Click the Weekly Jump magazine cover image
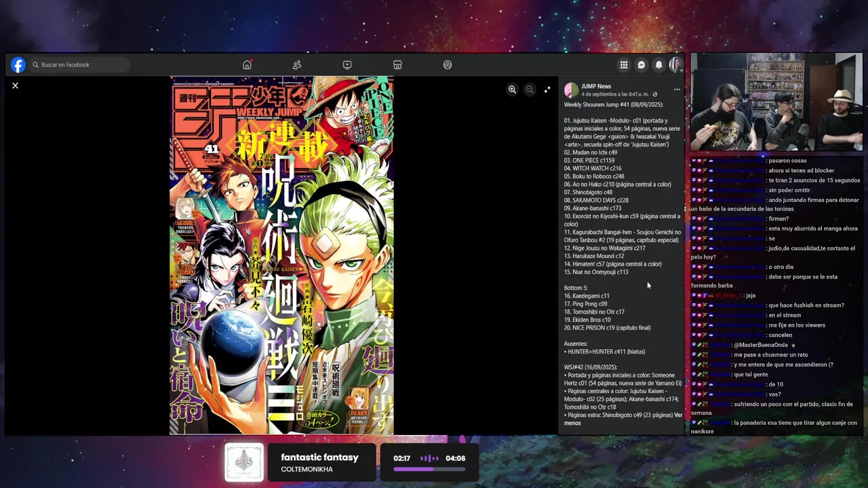The image size is (868, 488). point(281,255)
